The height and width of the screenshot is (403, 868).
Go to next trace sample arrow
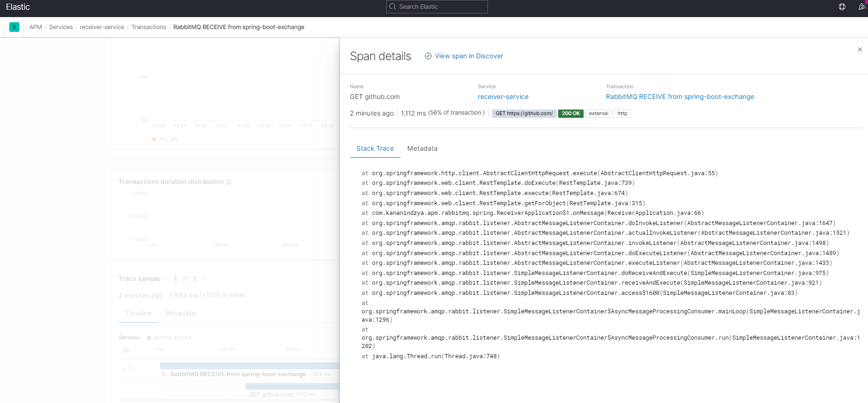coord(204,279)
